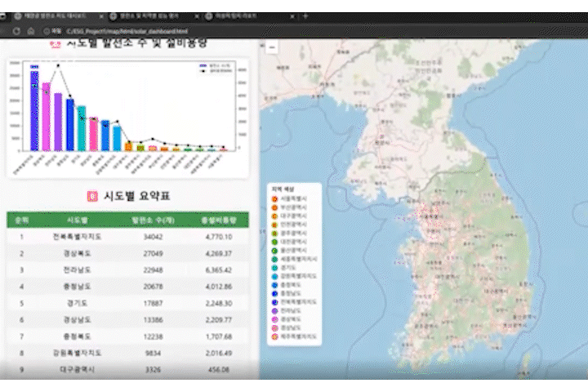Select the 지역 색상 legend title
The width and height of the screenshot is (588, 392).
point(283,189)
